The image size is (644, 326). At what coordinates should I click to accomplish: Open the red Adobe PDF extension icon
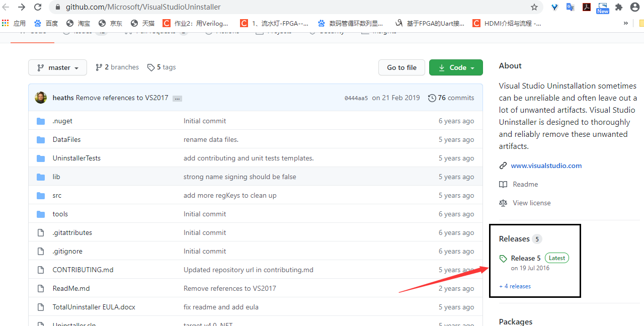click(587, 7)
